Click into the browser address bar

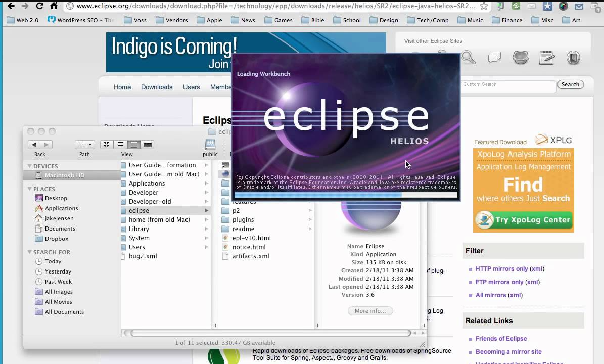[x=275, y=6]
